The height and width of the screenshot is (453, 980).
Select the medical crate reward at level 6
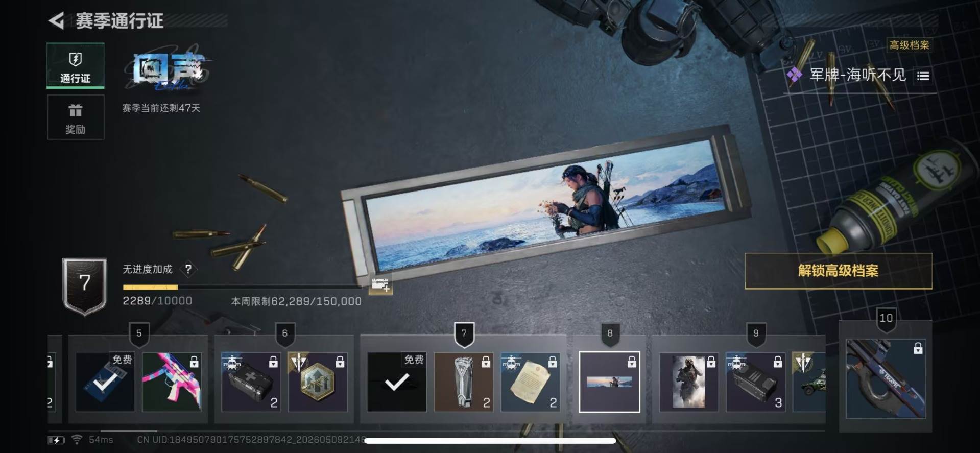[x=251, y=382]
